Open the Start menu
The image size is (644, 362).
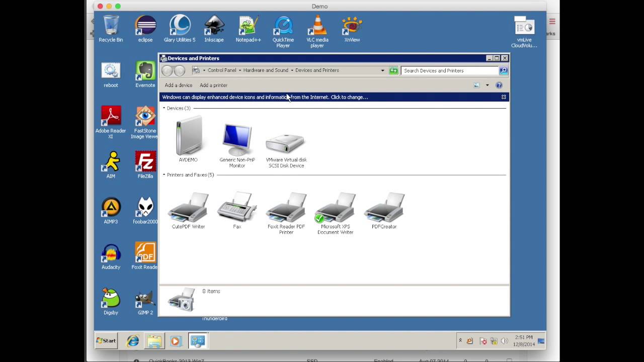point(107,341)
